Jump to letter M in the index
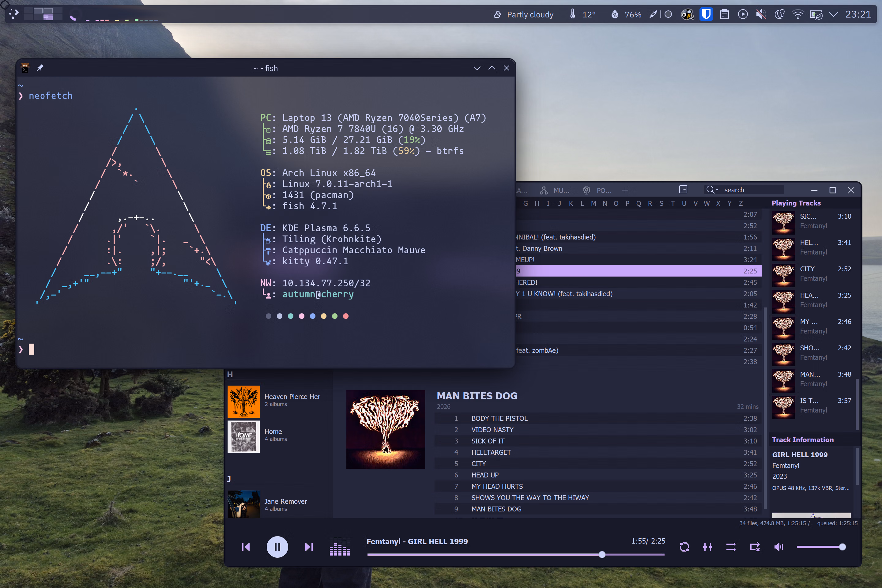This screenshot has width=882, height=588. pyautogui.click(x=593, y=203)
